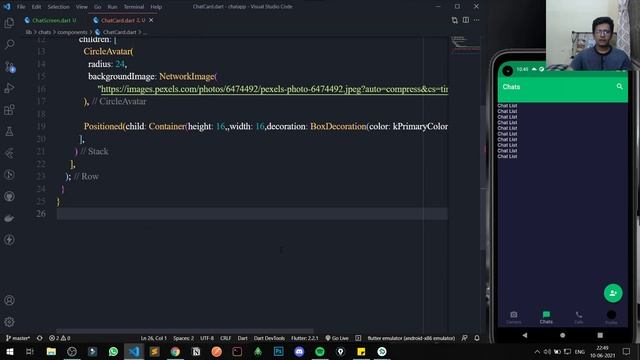Open Run and Debug view

(9, 88)
